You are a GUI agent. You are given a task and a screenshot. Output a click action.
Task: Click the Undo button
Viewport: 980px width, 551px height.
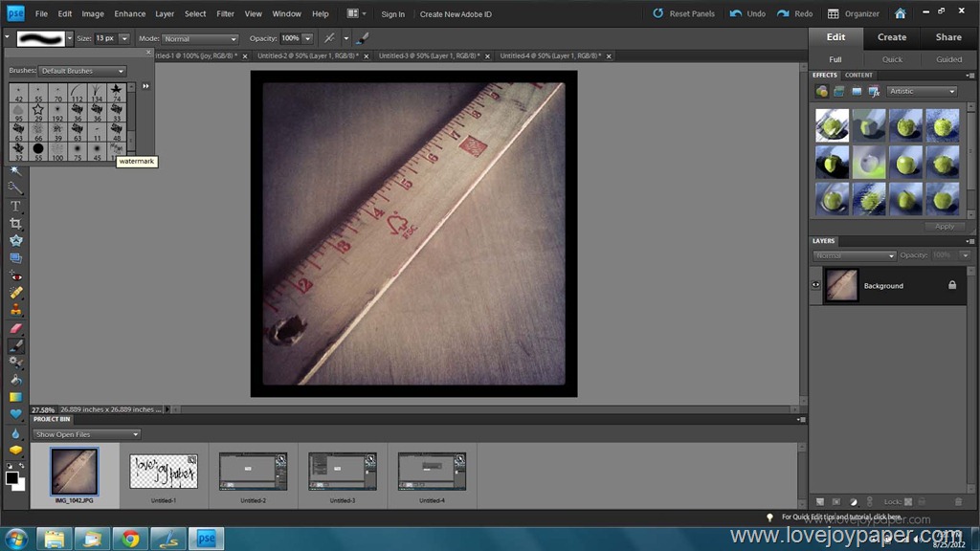(747, 13)
